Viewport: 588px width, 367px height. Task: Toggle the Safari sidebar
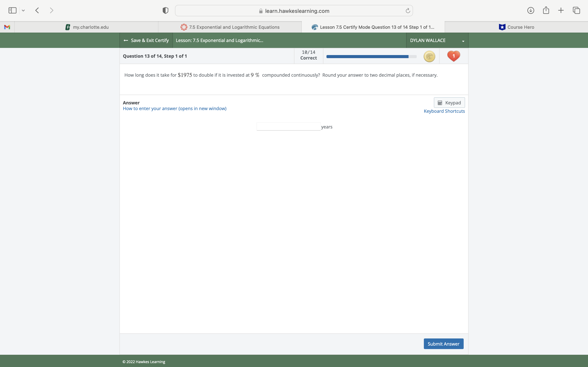pyautogui.click(x=12, y=10)
